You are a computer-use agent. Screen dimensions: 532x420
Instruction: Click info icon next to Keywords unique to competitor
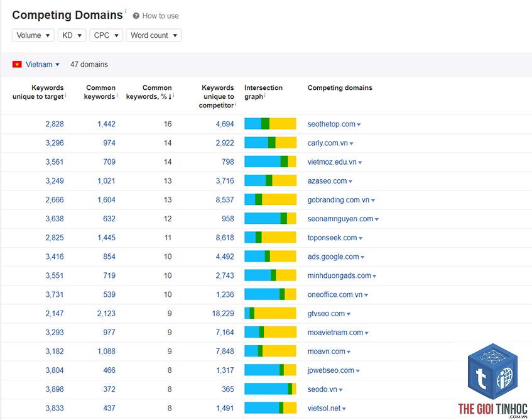(x=236, y=104)
